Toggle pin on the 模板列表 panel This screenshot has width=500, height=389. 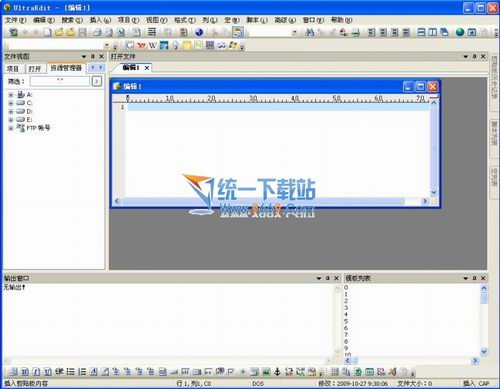tap(474, 278)
